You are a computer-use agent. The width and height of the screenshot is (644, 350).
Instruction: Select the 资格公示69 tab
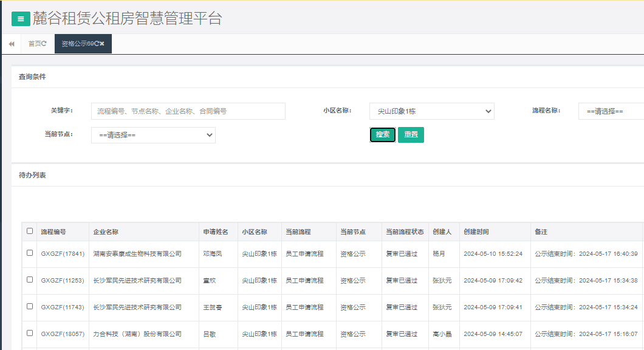76,43
